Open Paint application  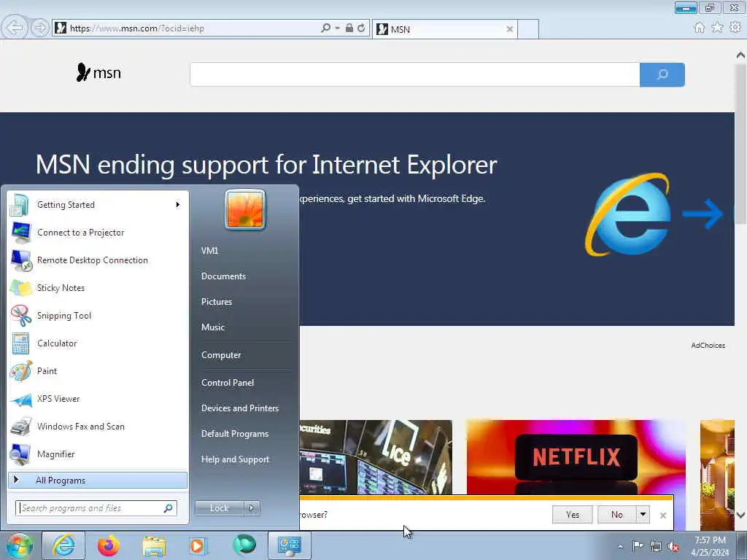tap(98, 371)
